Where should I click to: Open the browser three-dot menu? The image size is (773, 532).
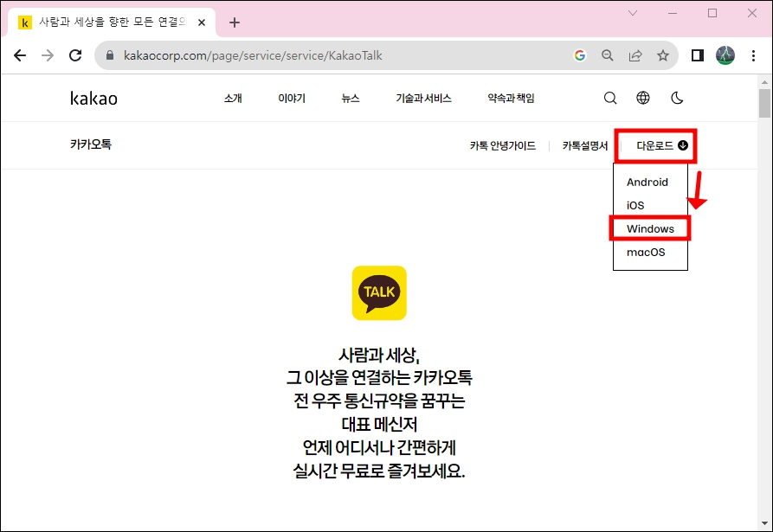754,54
